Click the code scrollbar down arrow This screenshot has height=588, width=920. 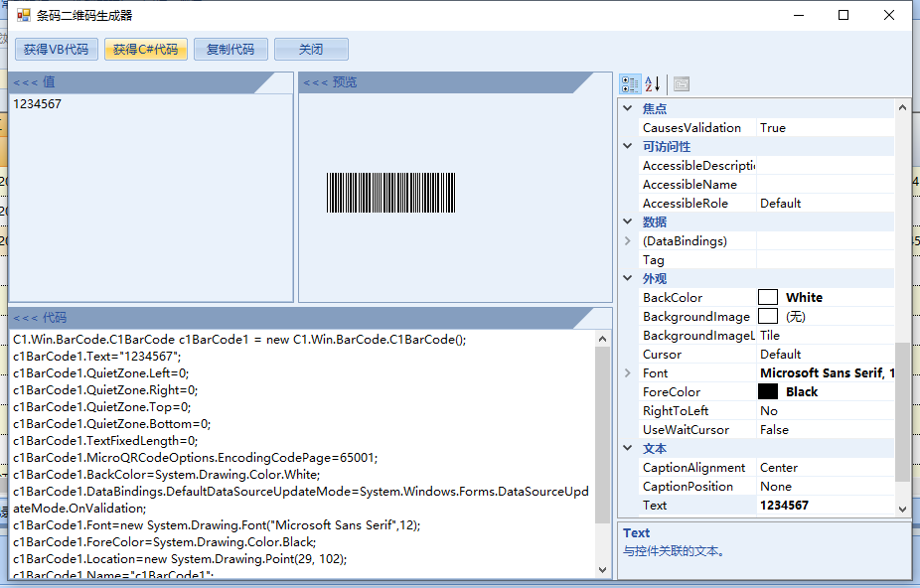pos(602,569)
